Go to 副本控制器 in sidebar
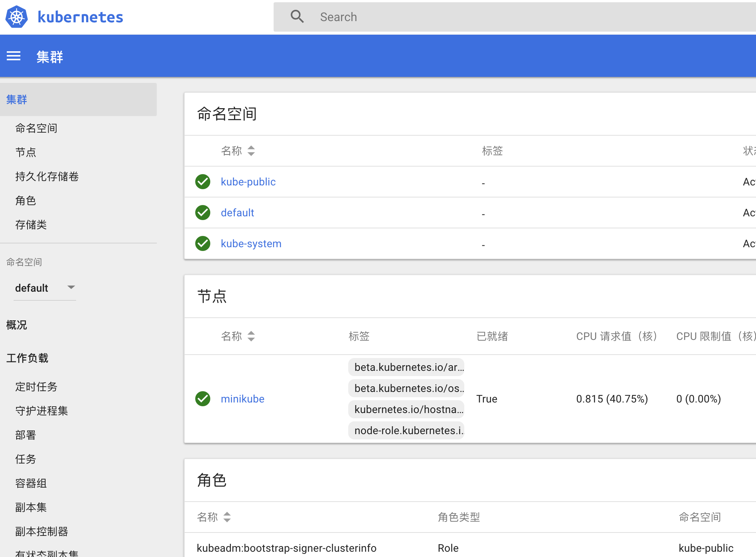Viewport: 756px width, 557px height. (41, 531)
